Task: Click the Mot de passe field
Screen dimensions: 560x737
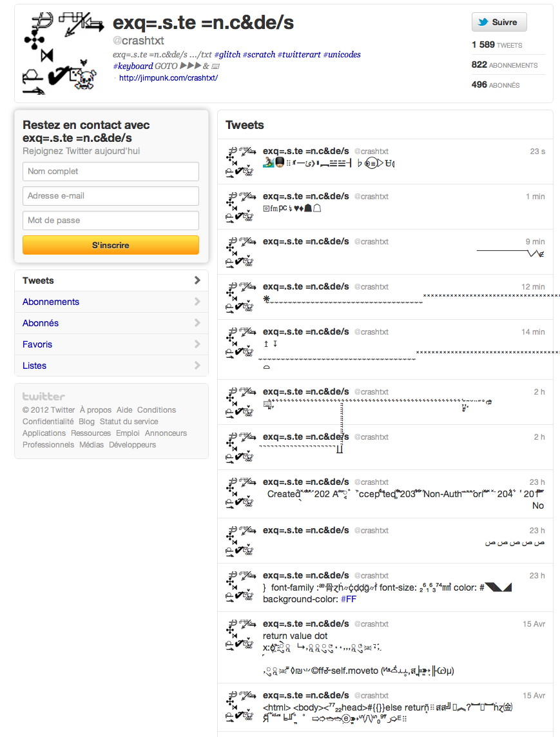Action: point(111,221)
